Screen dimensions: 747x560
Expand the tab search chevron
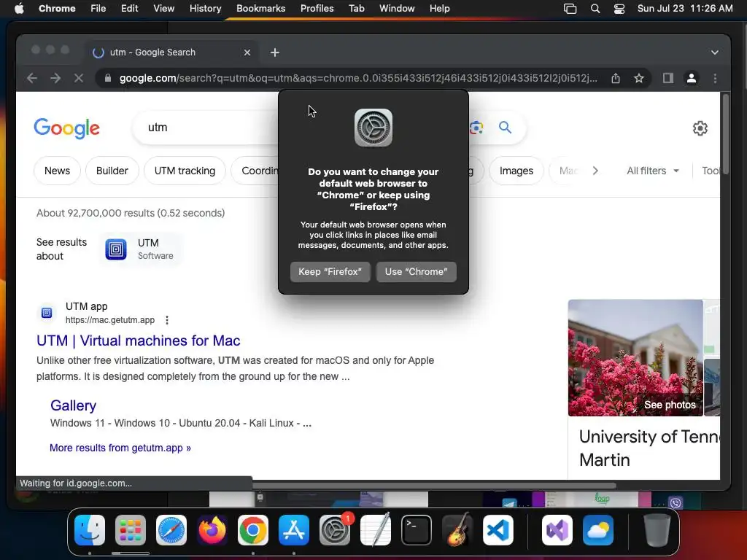tap(715, 52)
